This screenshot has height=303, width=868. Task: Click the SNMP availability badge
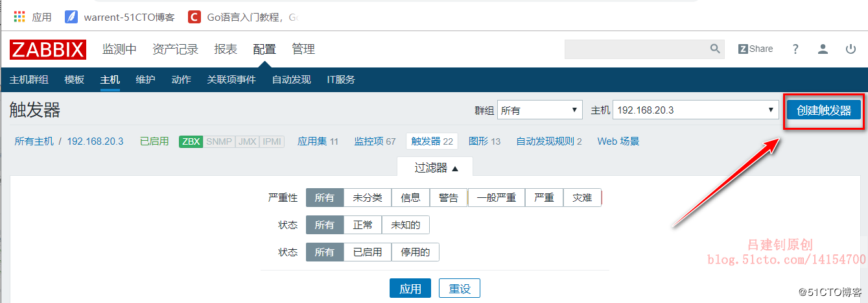pos(219,141)
